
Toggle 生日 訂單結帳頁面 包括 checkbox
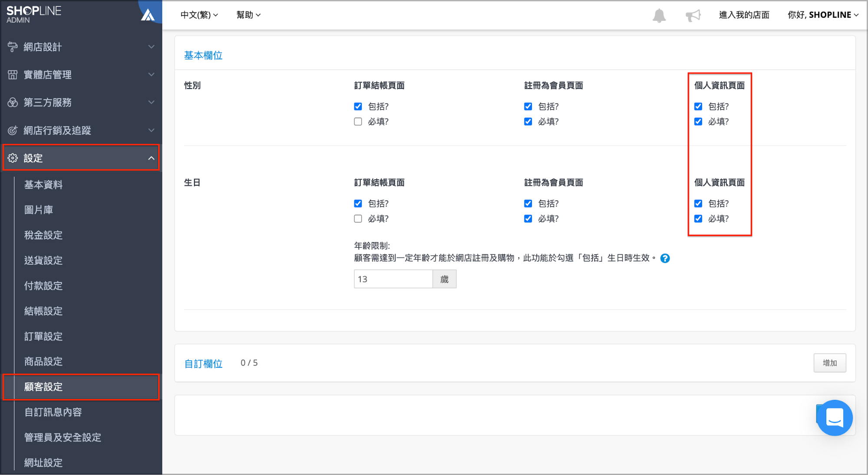click(358, 204)
